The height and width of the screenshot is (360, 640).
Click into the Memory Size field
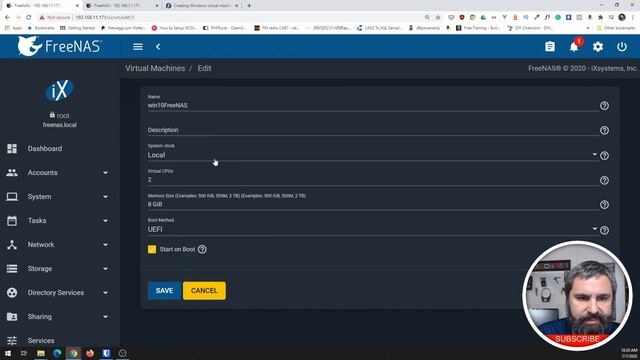pos(373,204)
